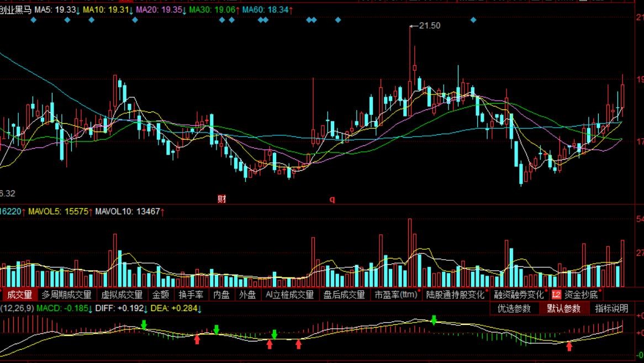This screenshot has height=363, width=644.
Task: Click the 默认参数 button
Action: pos(563,308)
